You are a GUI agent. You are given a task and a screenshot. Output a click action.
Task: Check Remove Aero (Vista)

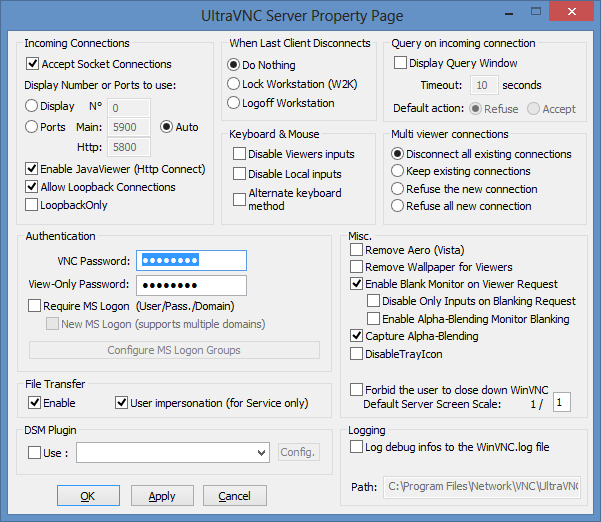coord(356,250)
